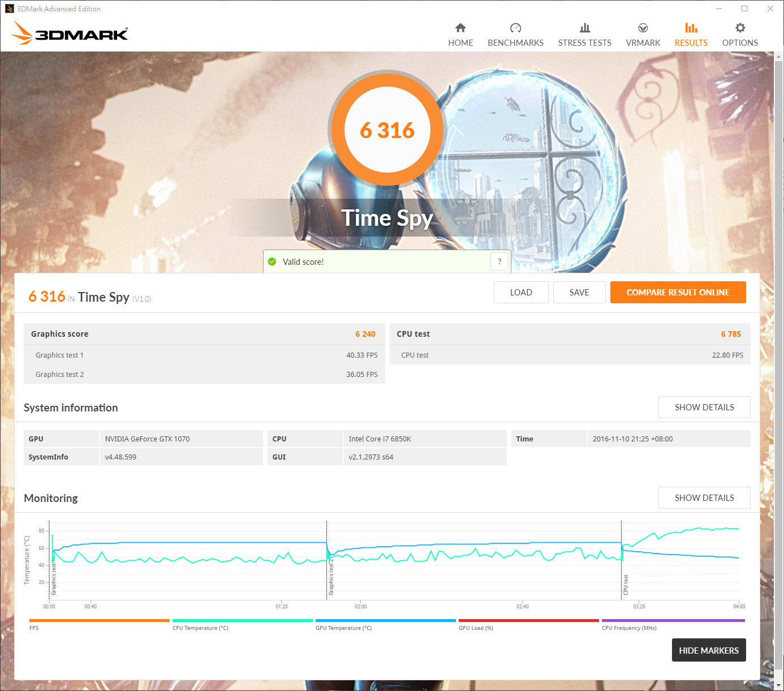Click the green valid score checkmark
Image resolution: width=784 pixels, height=691 pixels.
click(x=272, y=261)
